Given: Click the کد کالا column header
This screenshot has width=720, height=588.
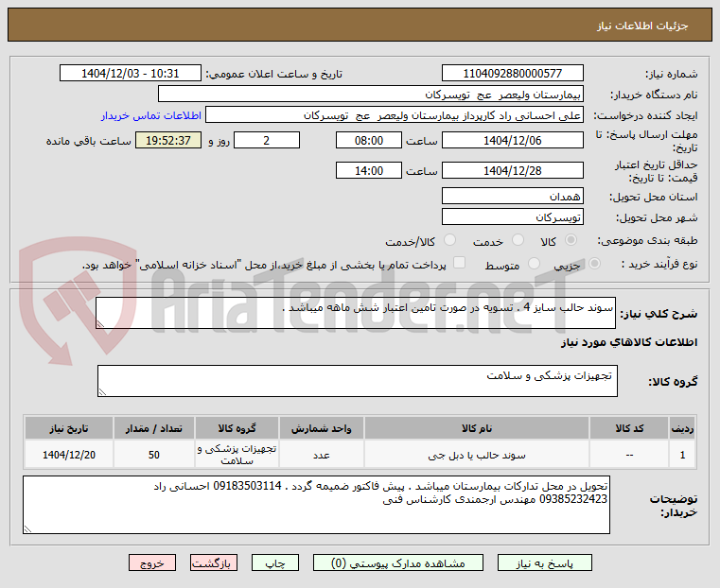Looking at the screenshot, I should [629, 428].
